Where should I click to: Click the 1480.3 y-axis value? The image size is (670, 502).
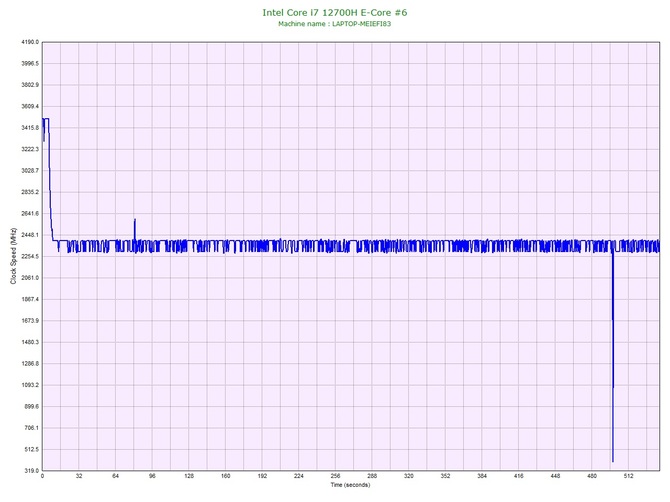(30, 342)
